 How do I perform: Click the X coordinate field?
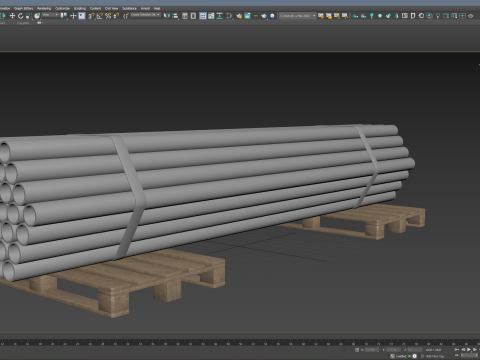(372, 350)
